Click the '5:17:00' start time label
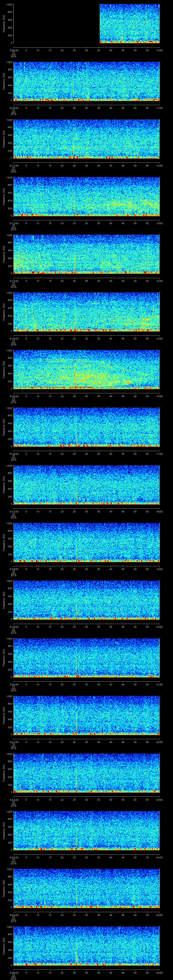173x980 pixels. [14, 511]
